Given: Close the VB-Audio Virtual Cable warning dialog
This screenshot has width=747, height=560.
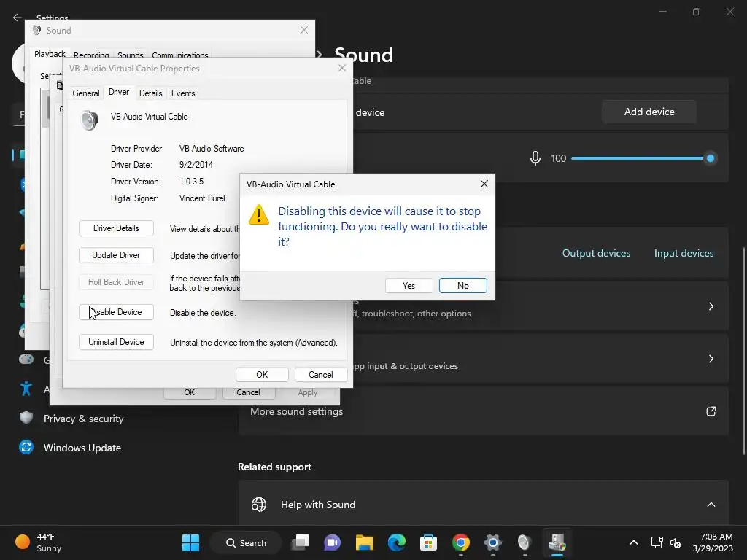Looking at the screenshot, I should click(x=484, y=184).
